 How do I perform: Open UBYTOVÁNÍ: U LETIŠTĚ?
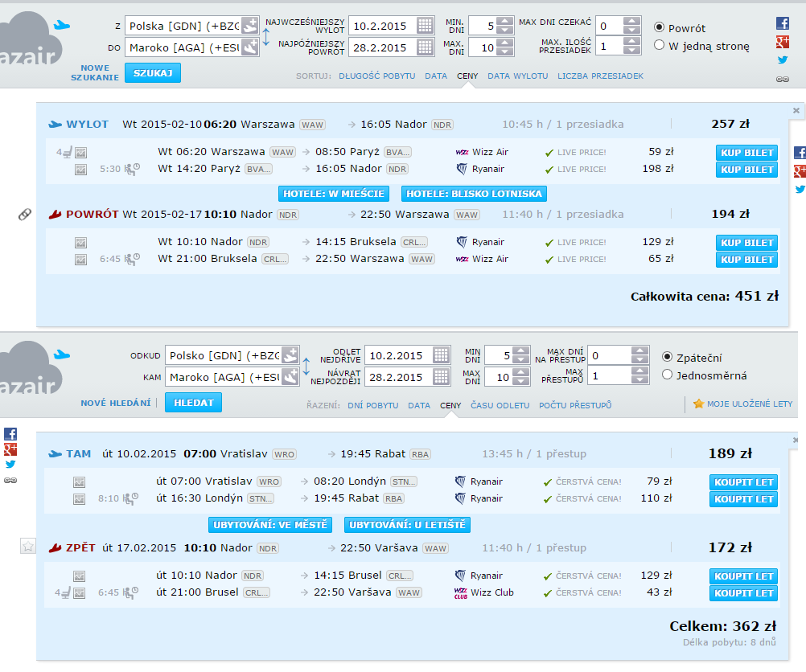pyautogui.click(x=407, y=525)
